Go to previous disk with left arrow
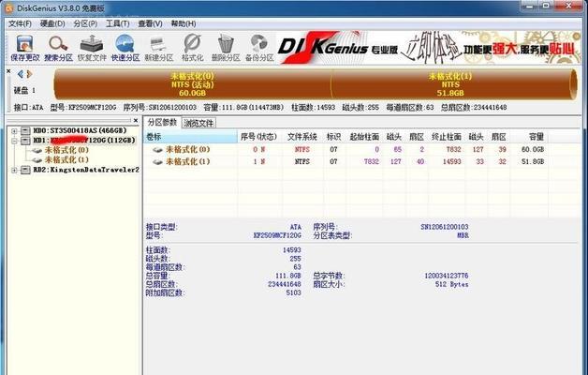 tap(21, 74)
